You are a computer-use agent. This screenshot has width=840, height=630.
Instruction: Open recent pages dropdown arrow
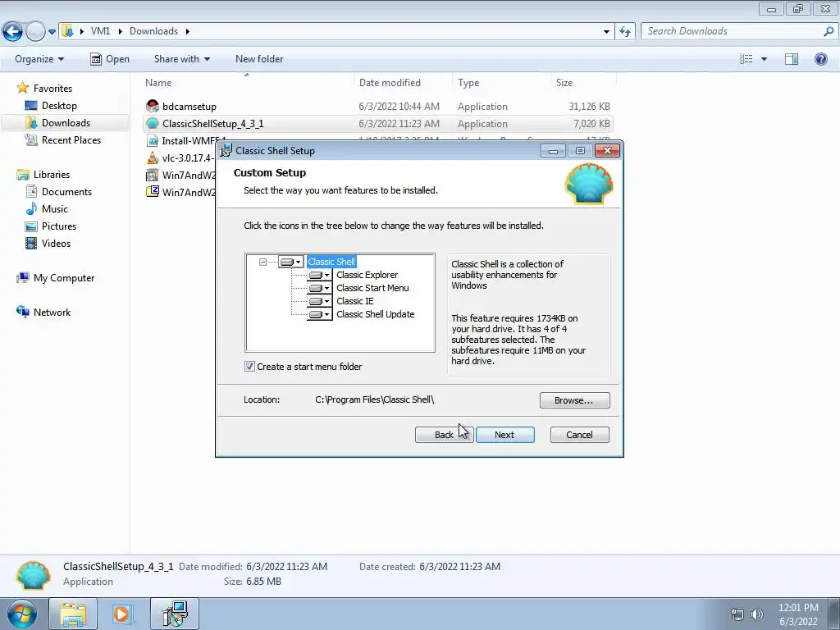click(x=52, y=32)
